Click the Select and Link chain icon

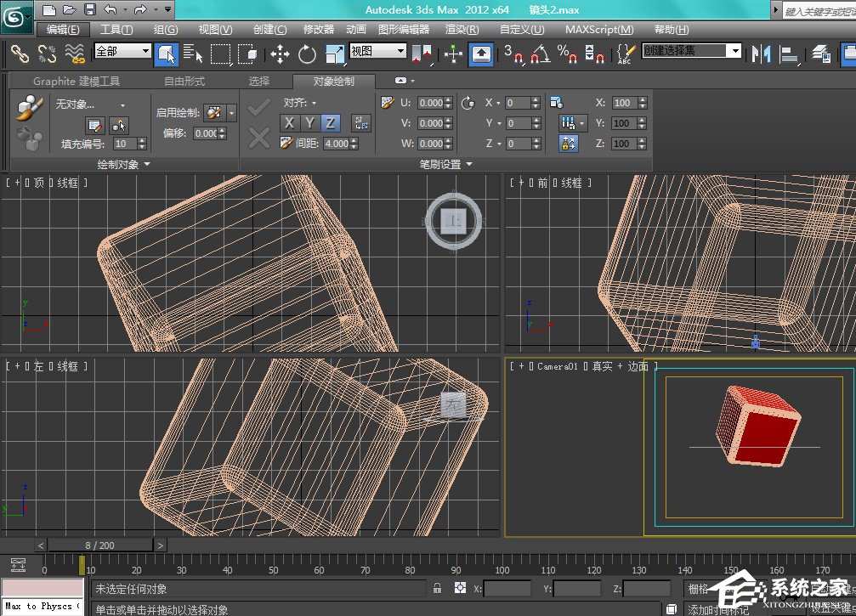(x=20, y=54)
